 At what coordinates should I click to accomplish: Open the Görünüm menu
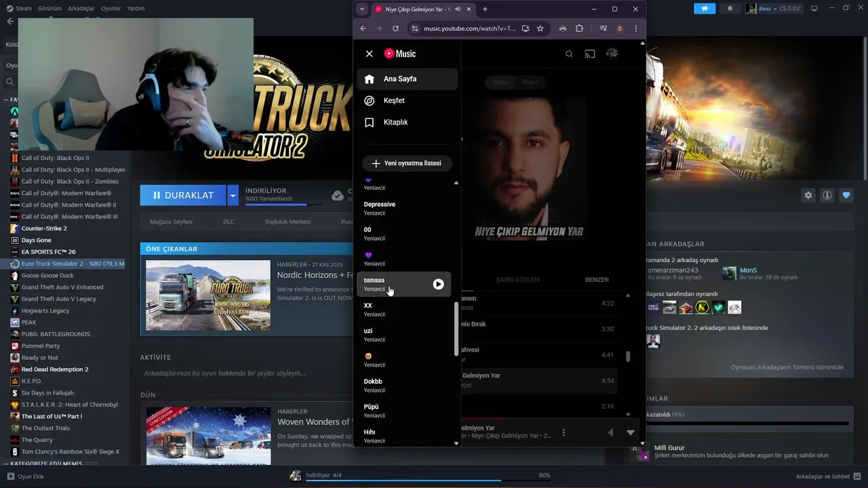click(x=50, y=8)
